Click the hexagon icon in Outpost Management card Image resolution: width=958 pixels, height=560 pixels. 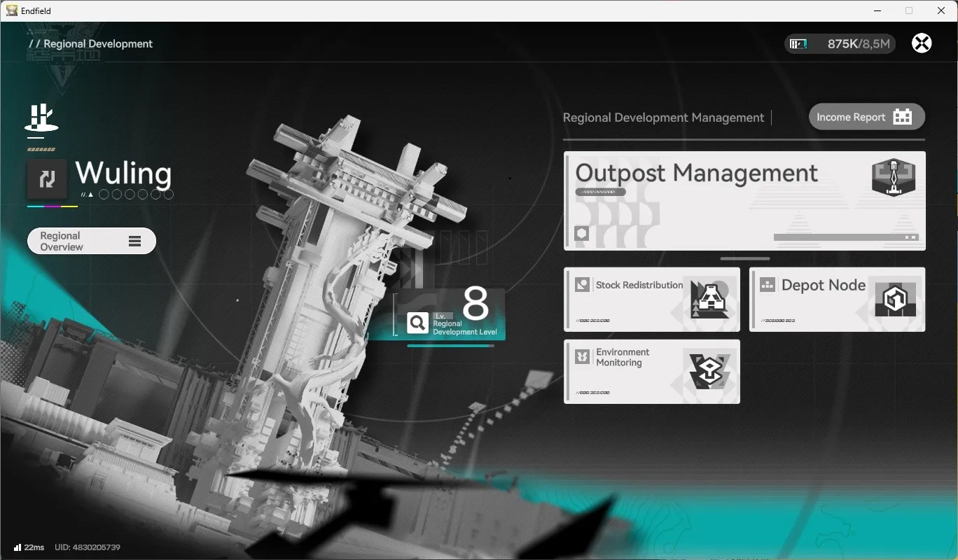pyautogui.click(x=581, y=233)
